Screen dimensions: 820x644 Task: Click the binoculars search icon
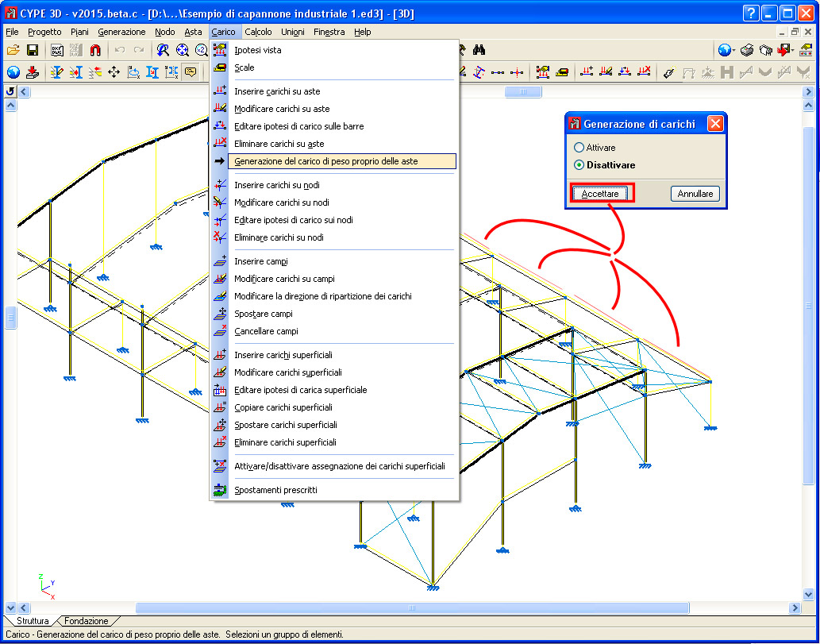click(x=479, y=50)
